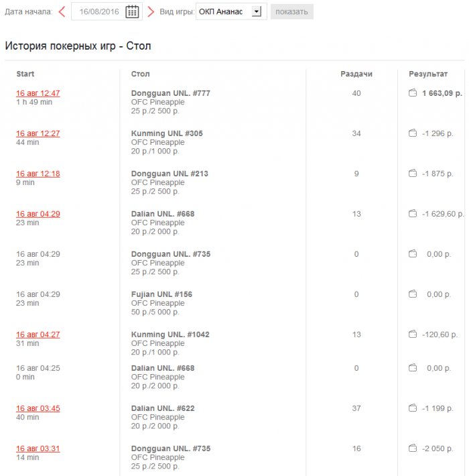
Task: Go to previous date with left arrow
Action: click(x=62, y=12)
